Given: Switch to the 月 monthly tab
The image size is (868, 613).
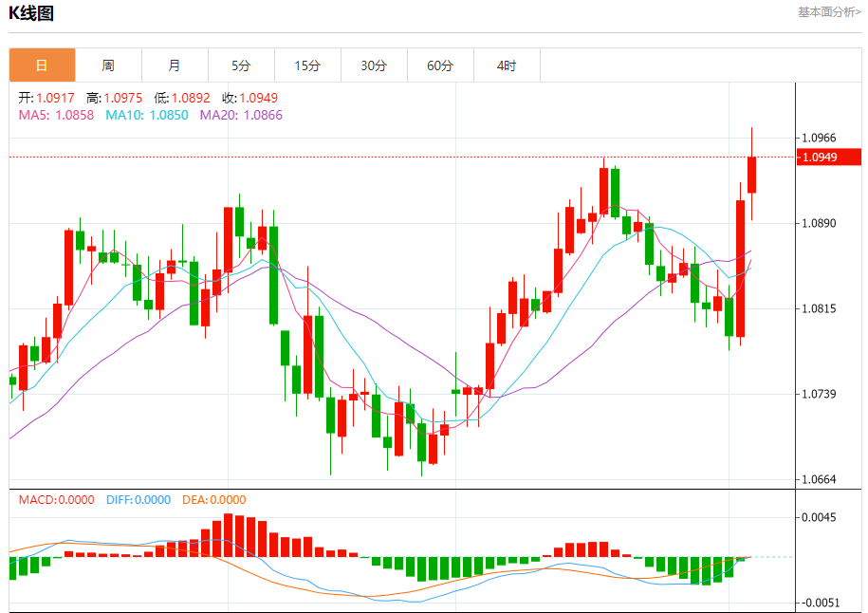Looking at the screenshot, I should coord(175,65).
